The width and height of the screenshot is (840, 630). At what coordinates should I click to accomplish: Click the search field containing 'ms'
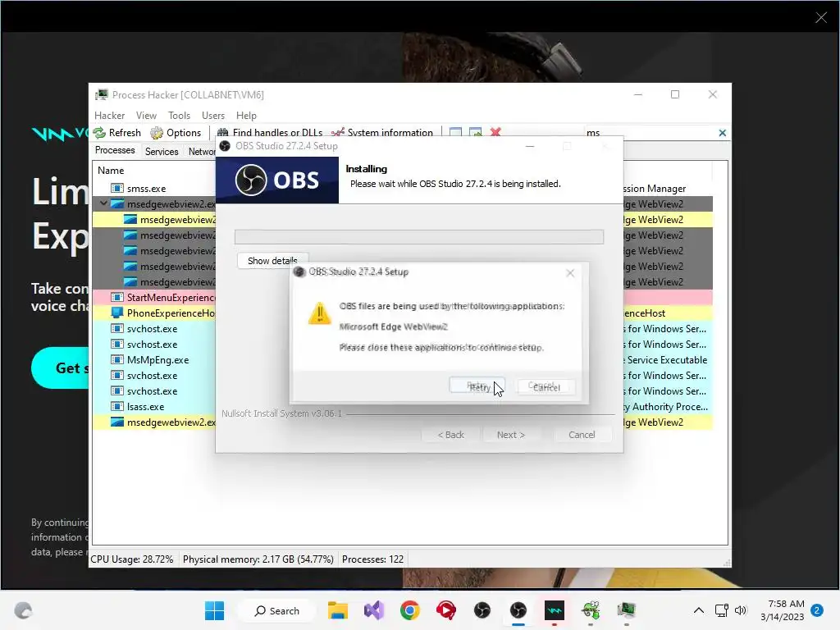point(650,133)
